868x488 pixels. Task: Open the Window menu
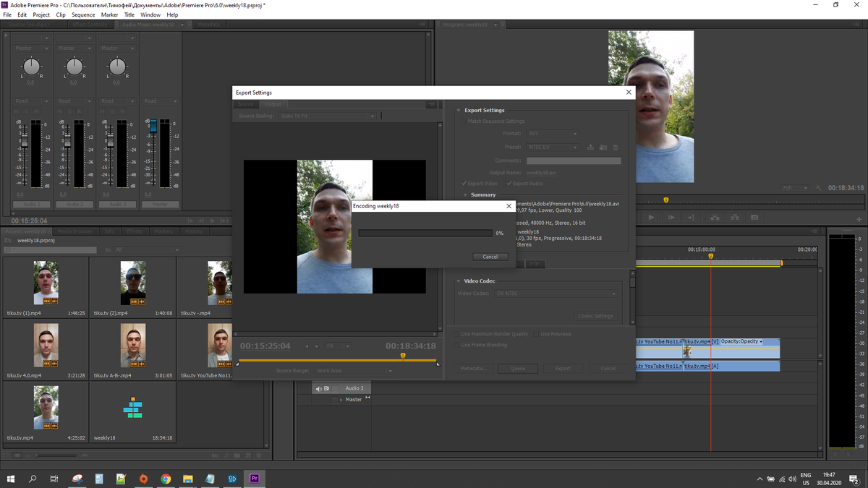[x=150, y=14]
